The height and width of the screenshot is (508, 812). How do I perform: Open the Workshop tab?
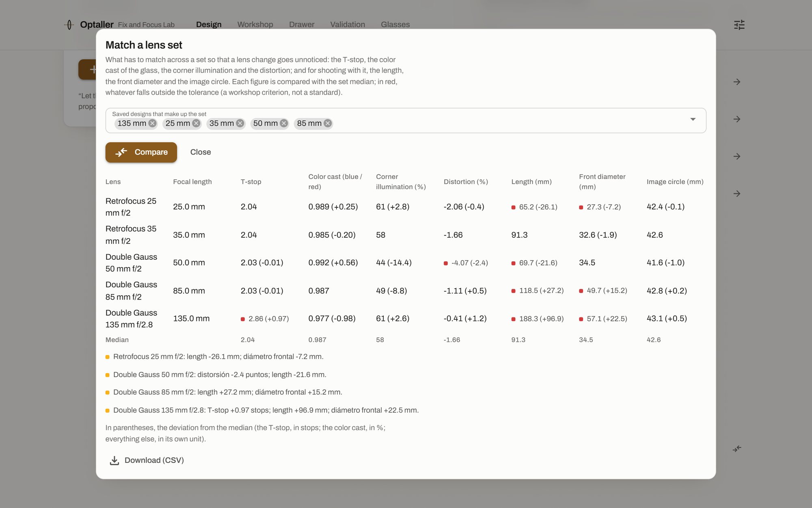pyautogui.click(x=255, y=24)
